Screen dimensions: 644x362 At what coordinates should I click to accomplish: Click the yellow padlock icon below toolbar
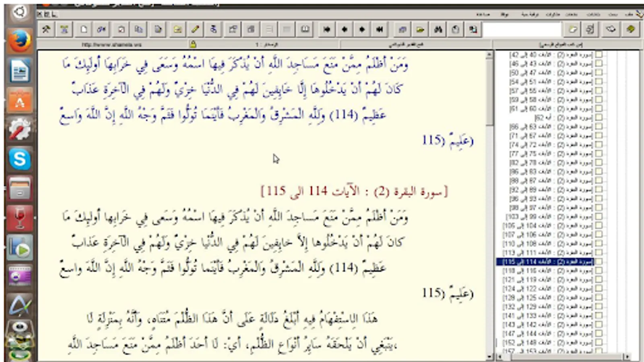[193, 44]
